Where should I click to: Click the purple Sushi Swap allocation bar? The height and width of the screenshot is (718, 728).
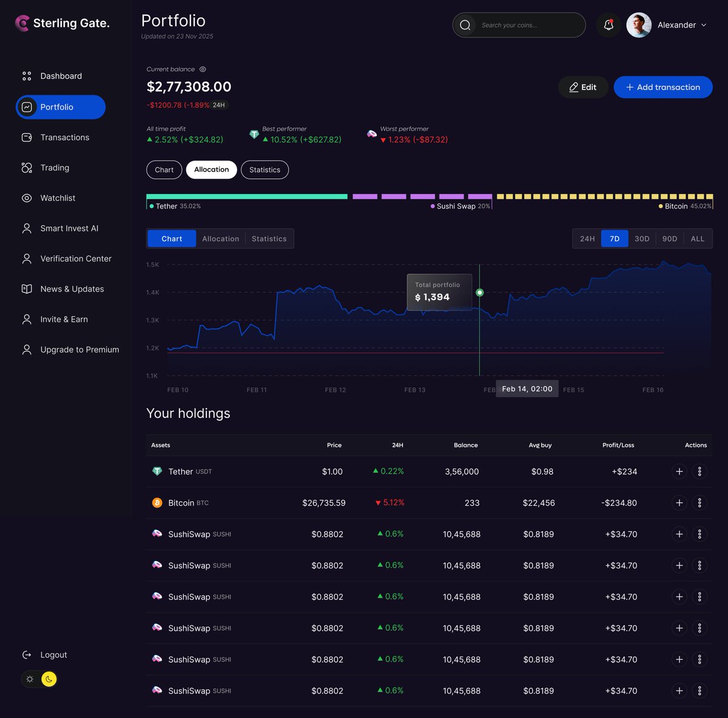tap(422, 196)
